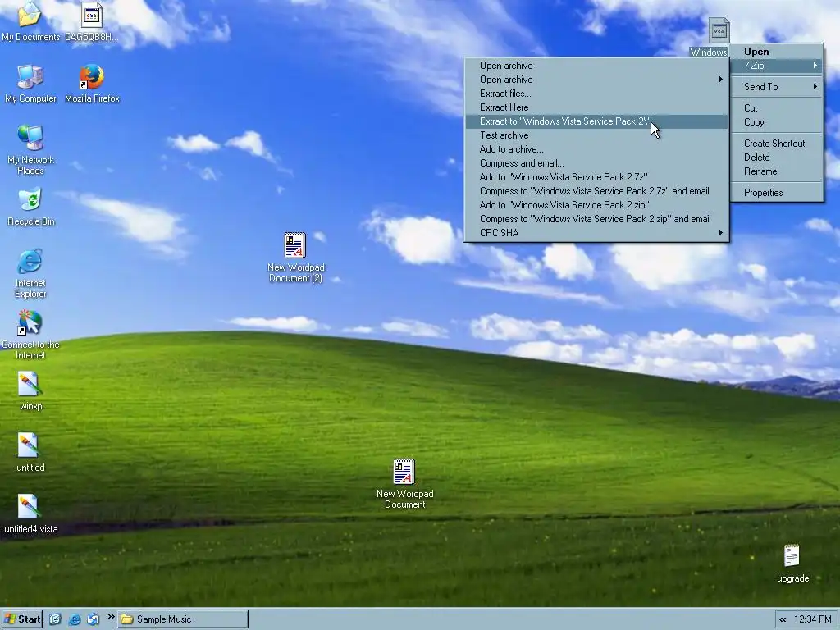Choose Add to archive... entry
This screenshot has width=840, height=630.
(596, 149)
